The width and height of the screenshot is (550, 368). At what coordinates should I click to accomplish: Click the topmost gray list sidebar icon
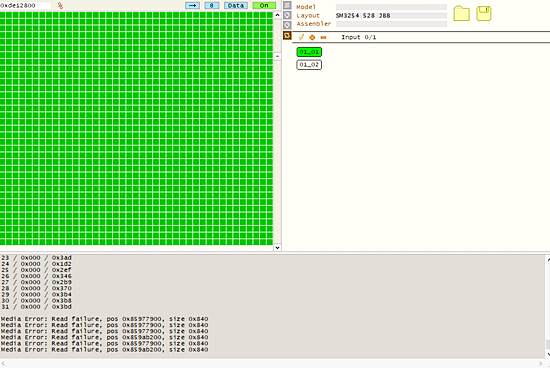coord(287,6)
